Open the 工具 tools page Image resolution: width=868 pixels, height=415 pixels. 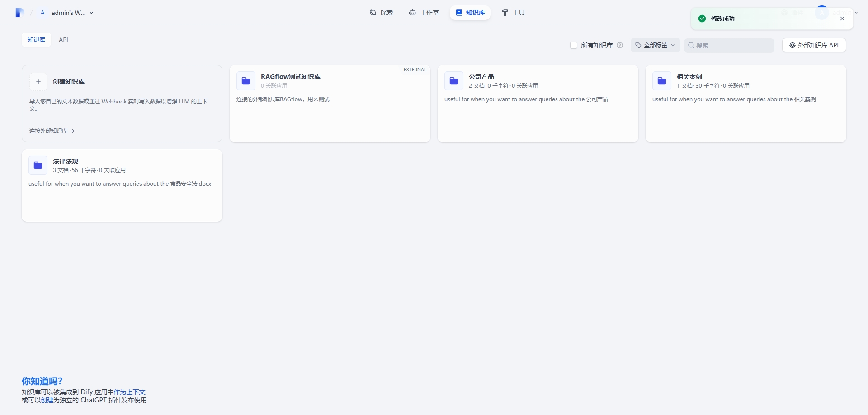pyautogui.click(x=513, y=13)
